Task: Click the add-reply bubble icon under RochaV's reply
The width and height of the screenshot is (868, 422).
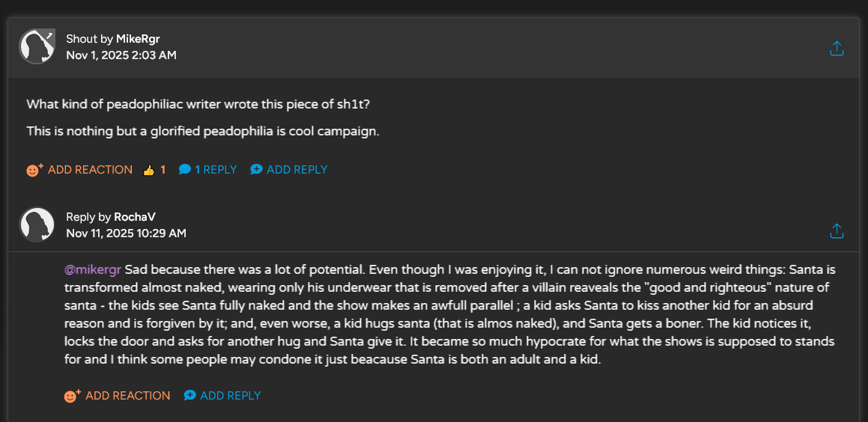Action: 190,396
